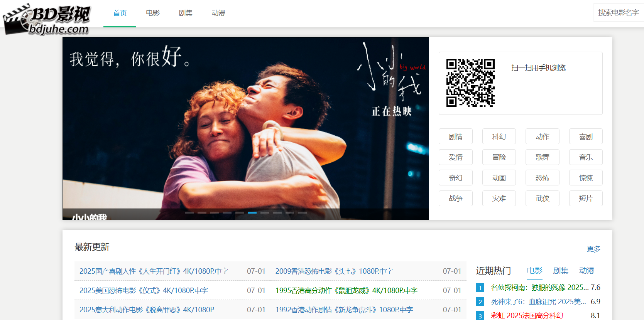Click rank badge 2 in hot list

point(480,302)
